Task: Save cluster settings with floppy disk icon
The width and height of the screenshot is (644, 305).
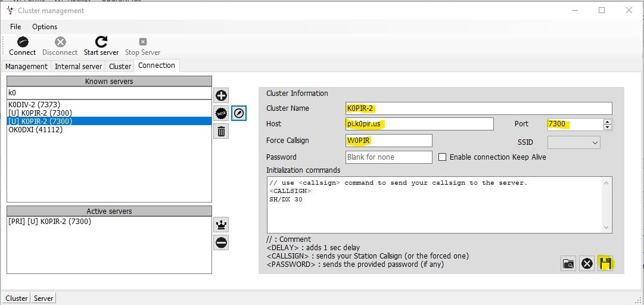Action: (x=606, y=263)
